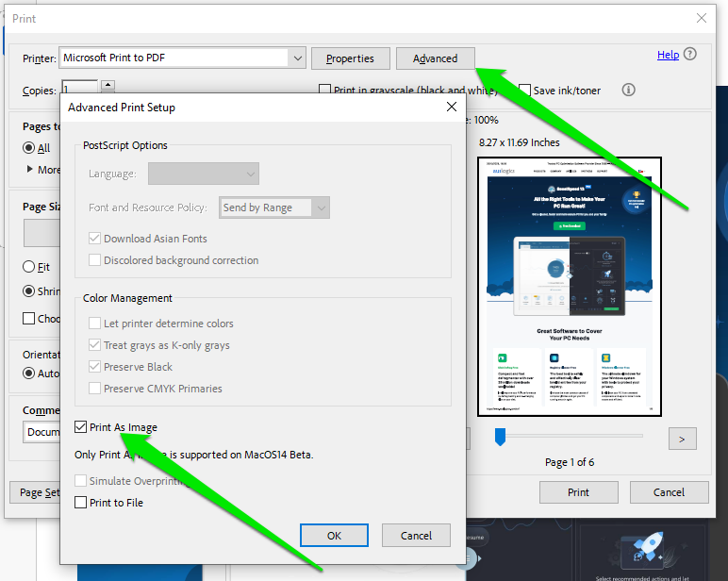
Task: Toggle the Preserve Black checkbox
Action: (x=94, y=367)
